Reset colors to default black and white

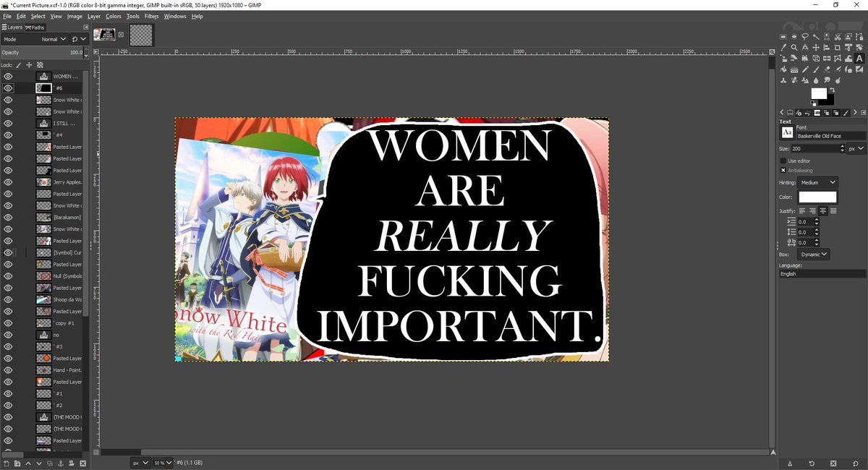813,103
